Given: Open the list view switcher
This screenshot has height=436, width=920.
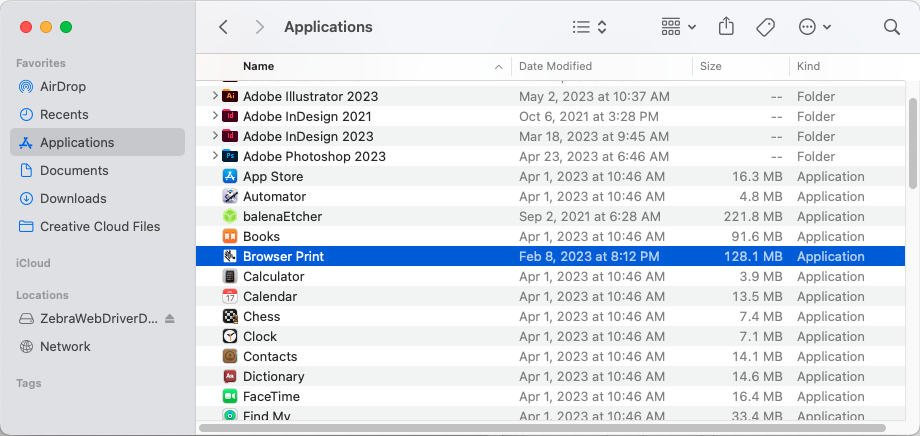Looking at the screenshot, I should [589, 27].
